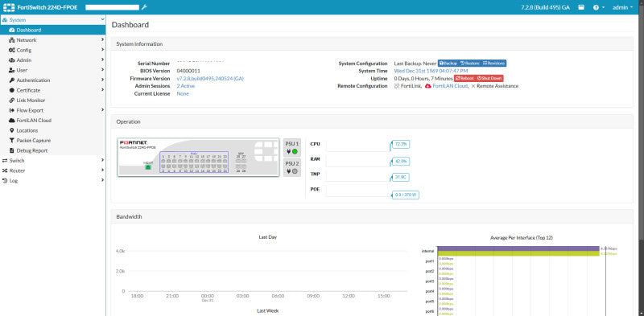The height and width of the screenshot is (316, 644).
Task: Open configuration Revisions
Action: [493, 64]
